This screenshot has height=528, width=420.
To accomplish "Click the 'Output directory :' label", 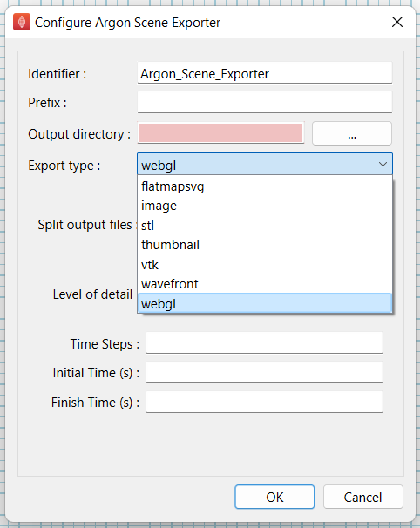I will point(79,134).
